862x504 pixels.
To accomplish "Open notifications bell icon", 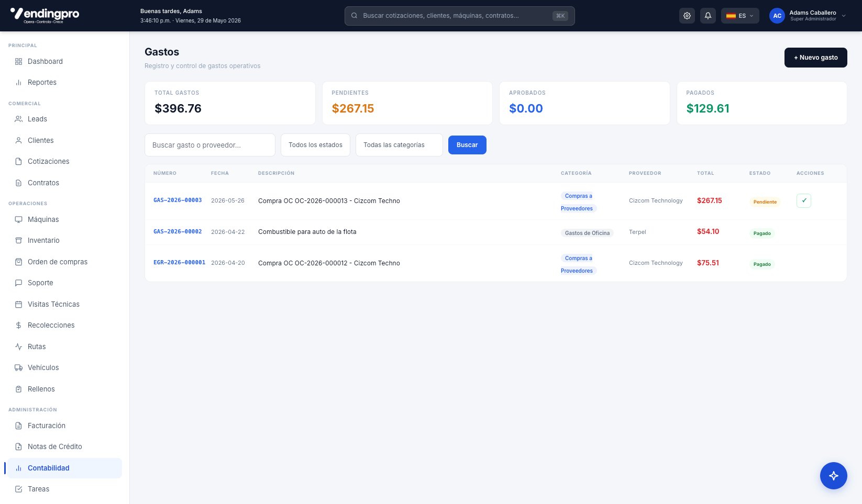I will click(x=708, y=16).
